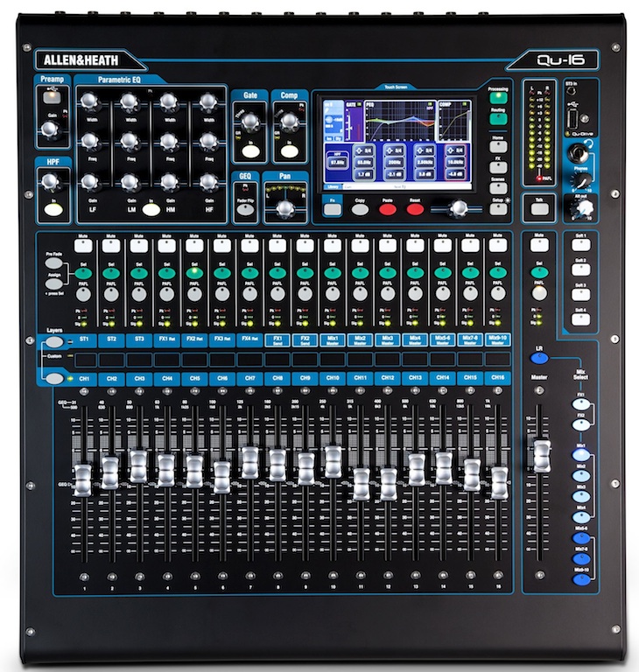Select channel CH5 with its lit Sel key
Screen dimensions: 639x672
click(x=194, y=273)
